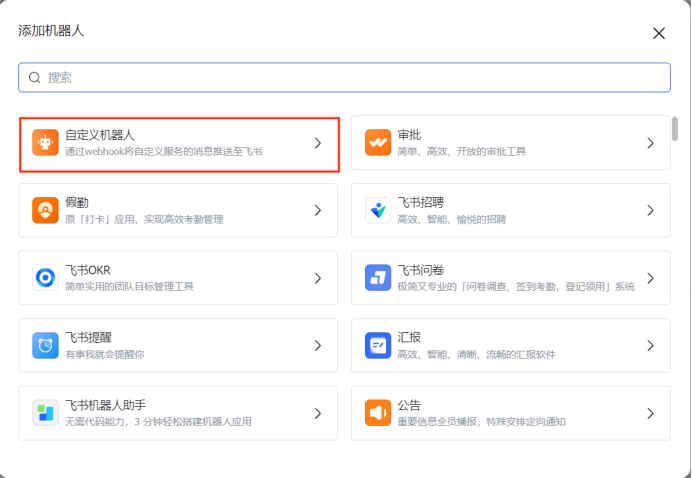Click description 重要信息全员播报，特殊安排定向通知

pos(481,422)
